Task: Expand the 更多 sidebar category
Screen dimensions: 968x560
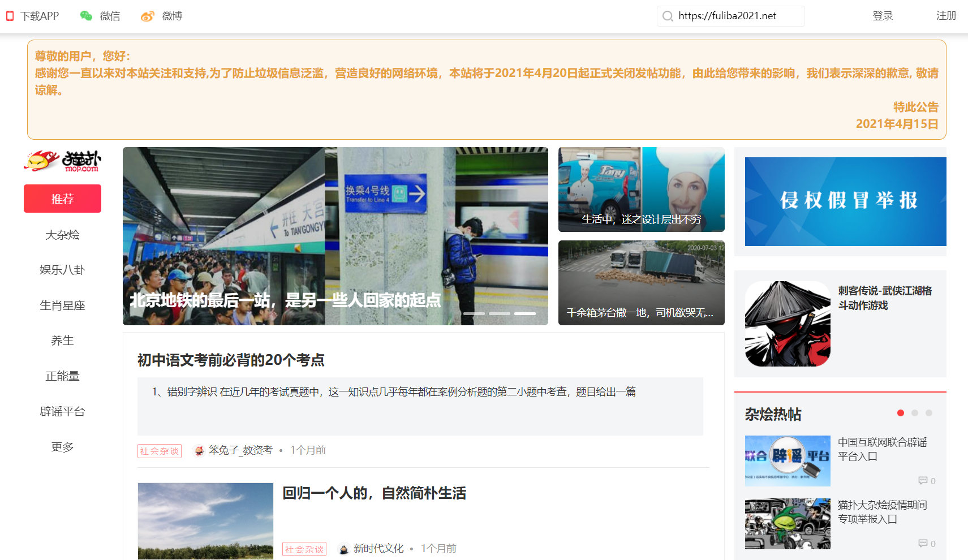Action: point(62,447)
